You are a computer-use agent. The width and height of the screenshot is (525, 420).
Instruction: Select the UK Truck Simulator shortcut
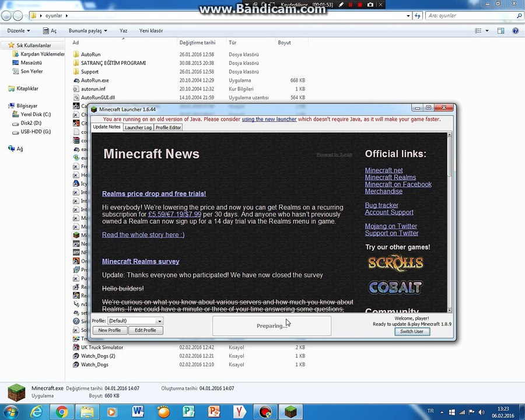(101, 347)
